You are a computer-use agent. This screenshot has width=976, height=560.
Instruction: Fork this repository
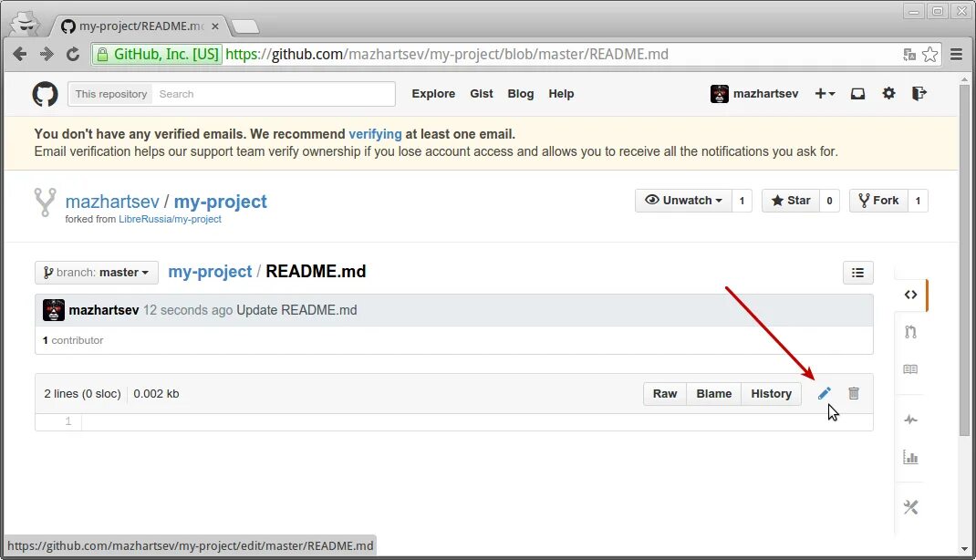[878, 201]
